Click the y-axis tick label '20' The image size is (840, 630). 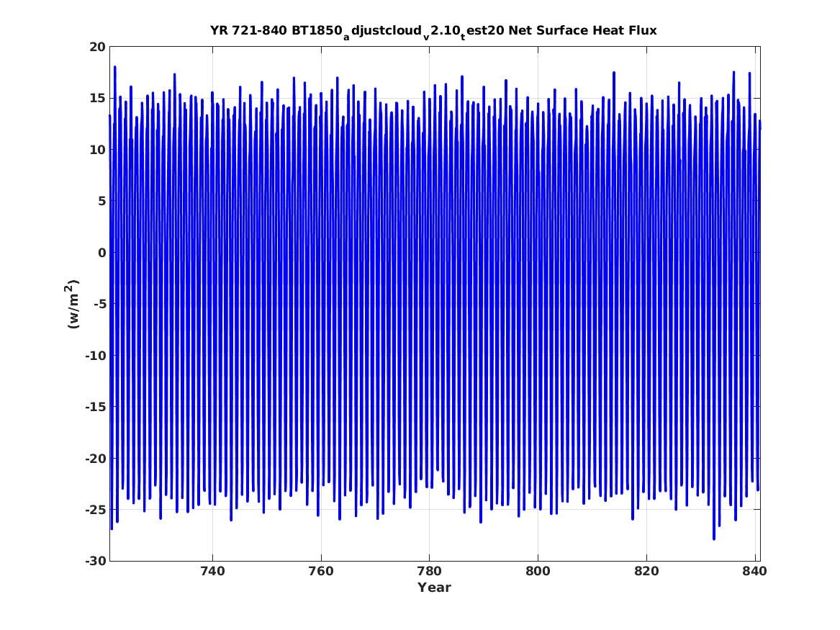point(98,47)
